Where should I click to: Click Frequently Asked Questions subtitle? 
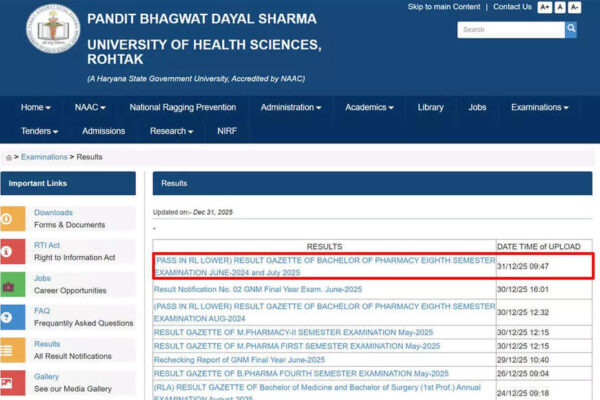[x=83, y=323]
